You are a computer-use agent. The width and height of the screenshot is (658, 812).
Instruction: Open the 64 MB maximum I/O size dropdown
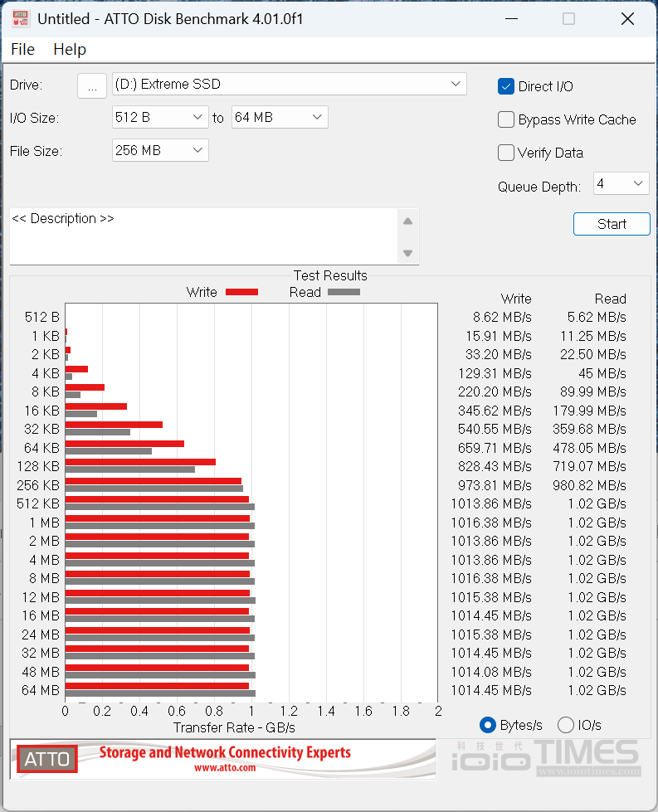point(280,117)
